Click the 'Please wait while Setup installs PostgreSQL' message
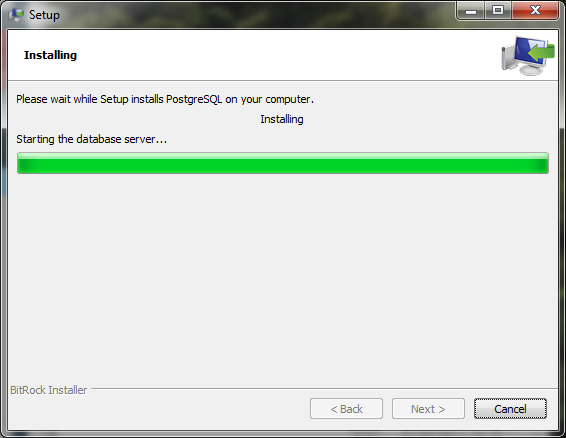Image resolution: width=566 pixels, height=438 pixels. click(165, 99)
